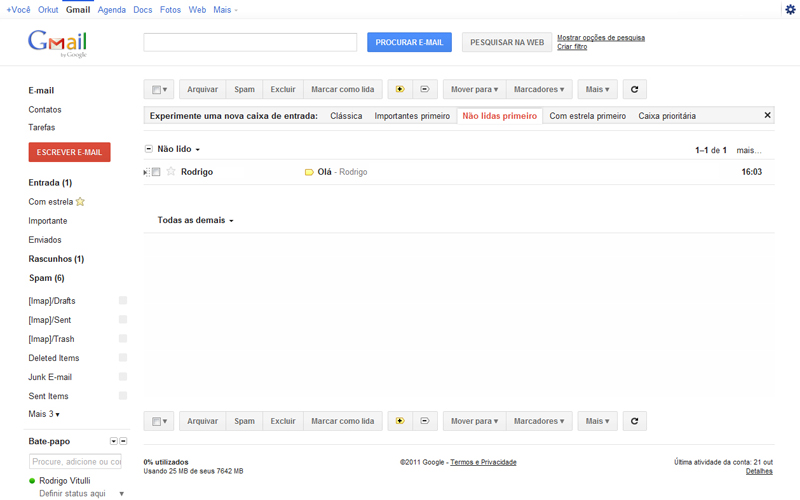
Task: Expand Todas as demais section options
Action: tap(231, 221)
